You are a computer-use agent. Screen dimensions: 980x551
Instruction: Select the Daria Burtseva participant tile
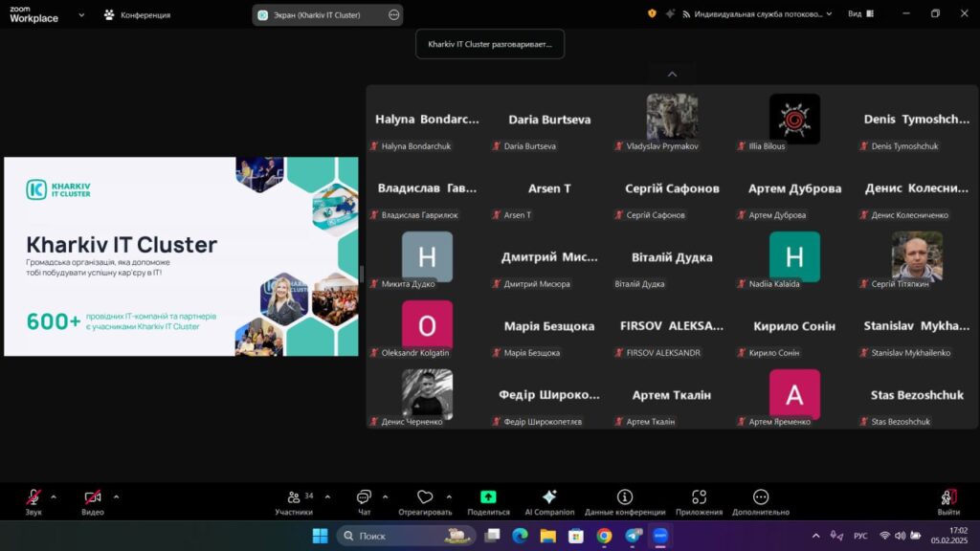click(549, 119)
